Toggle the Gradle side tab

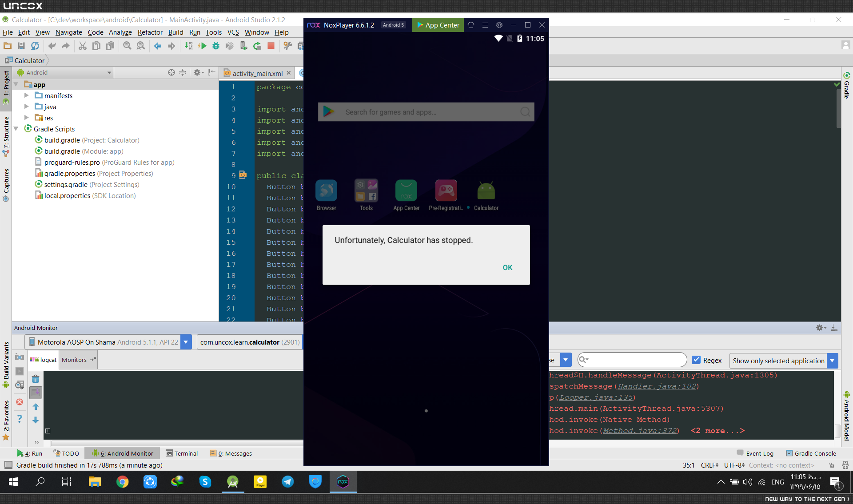point(847,85)
